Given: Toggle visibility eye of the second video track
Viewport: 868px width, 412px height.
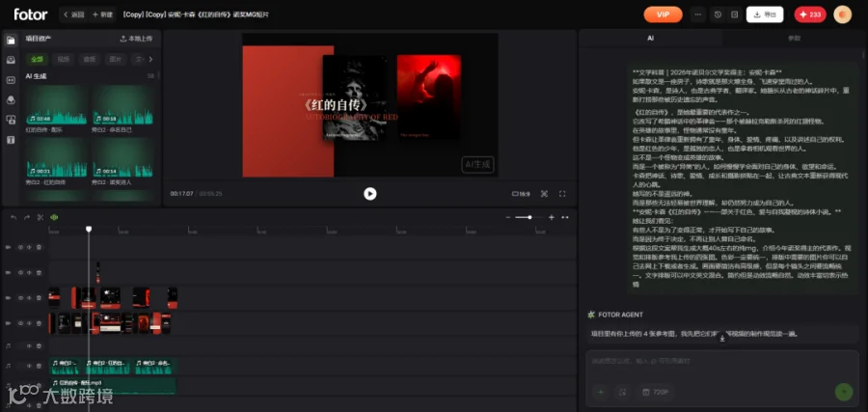Looking at the screenshot, I should [20, 272].
